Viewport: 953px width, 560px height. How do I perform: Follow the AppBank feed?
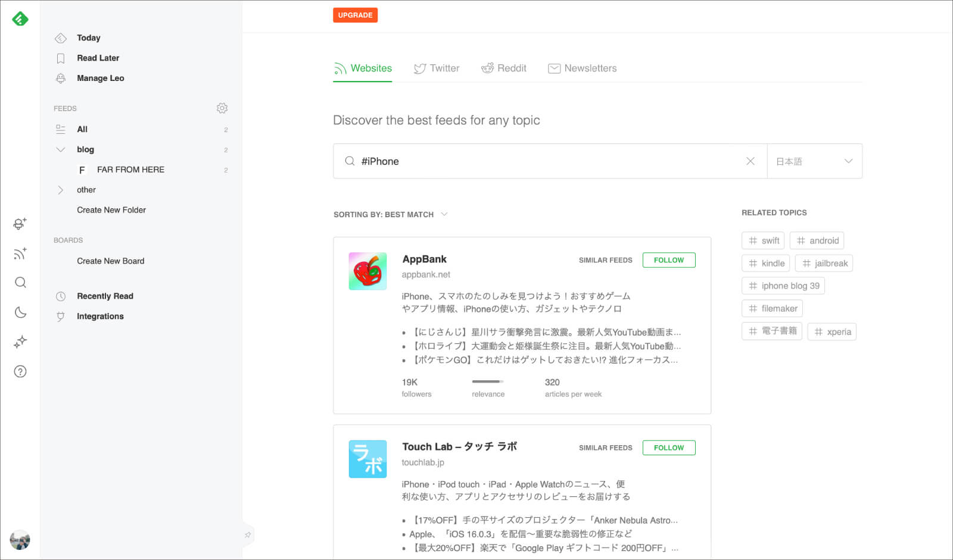669,260
